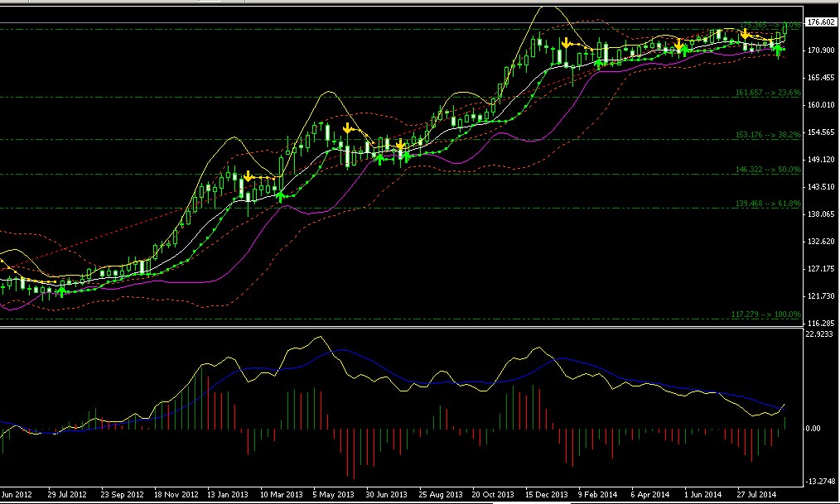Click the 154.565 price axis label
This screenshot has height=504, width=840.
click(x=821, y=132)
